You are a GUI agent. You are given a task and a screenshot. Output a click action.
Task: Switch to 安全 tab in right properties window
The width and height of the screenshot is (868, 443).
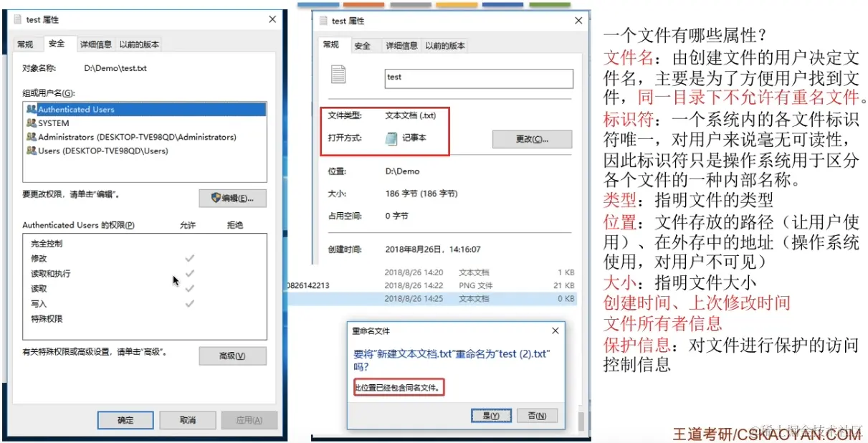tap(363, 46)
